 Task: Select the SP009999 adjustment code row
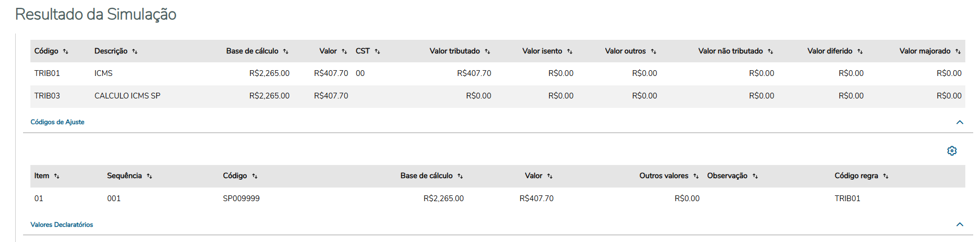[x=241, y=199]
